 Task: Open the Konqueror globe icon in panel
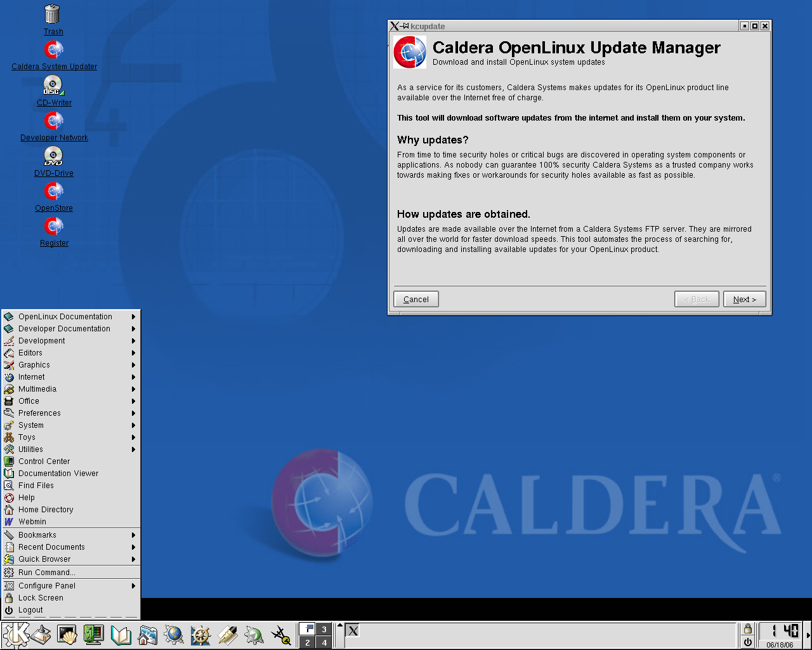[x=174, y=635]
